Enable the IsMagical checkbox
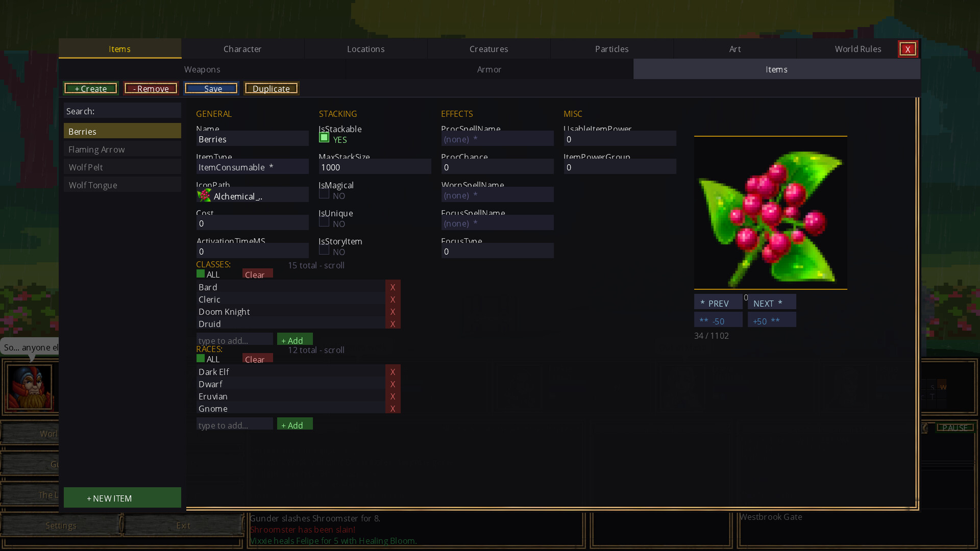 click(324, 194)
